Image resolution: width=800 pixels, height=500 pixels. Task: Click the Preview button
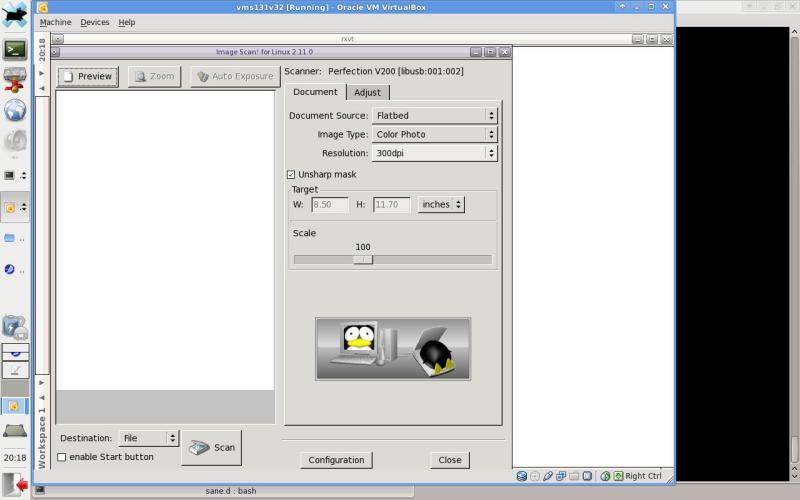coord(88,77)
